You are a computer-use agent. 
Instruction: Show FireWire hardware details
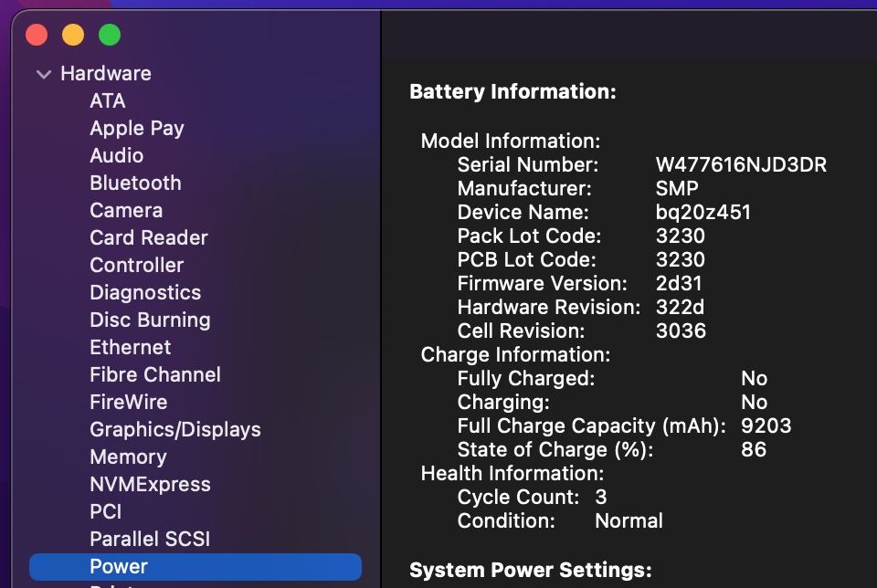coord(128,403)
